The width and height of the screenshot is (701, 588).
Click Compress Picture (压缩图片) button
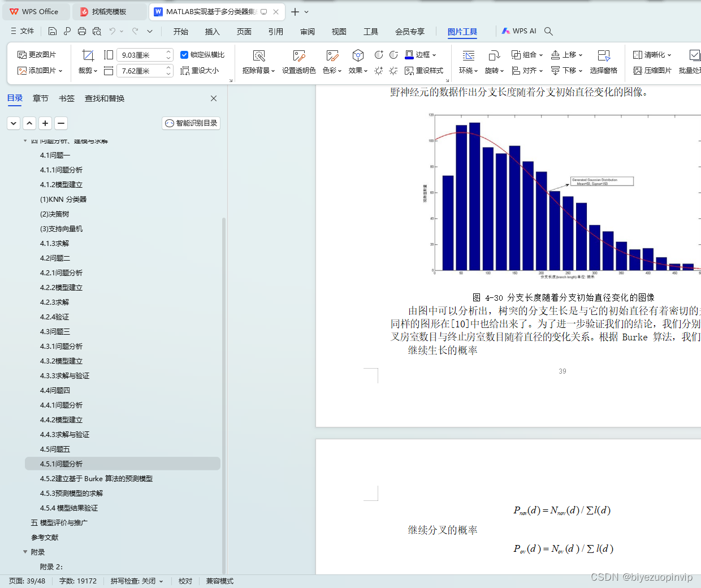coord(652,71)
